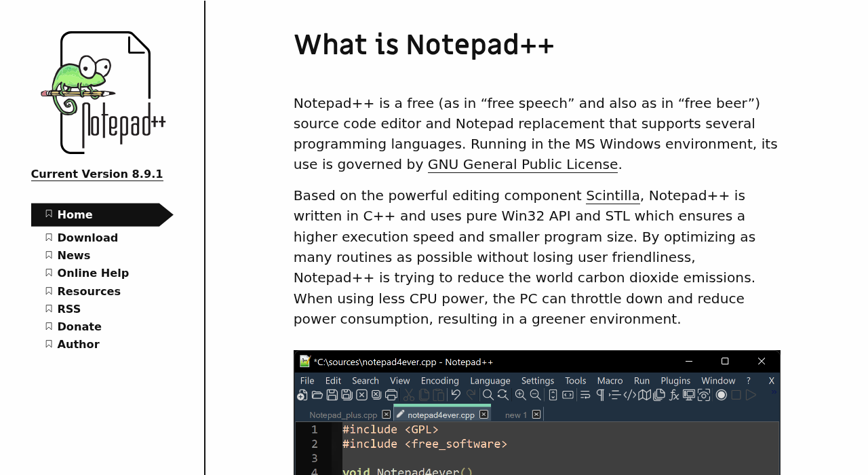Create a new file in the Notepad++ toolbar
The height and width of the screenshot is (475, 868).
click(302, 396)
